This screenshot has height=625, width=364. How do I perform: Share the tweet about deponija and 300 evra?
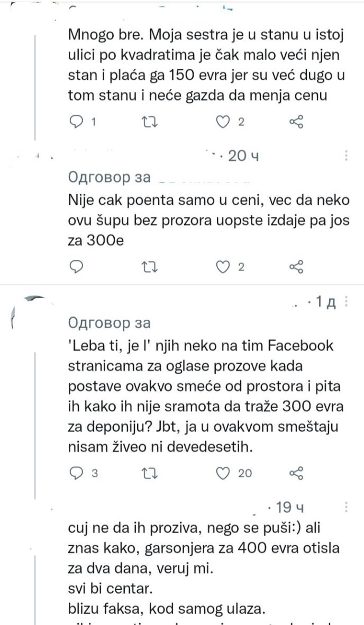[296, 473]
